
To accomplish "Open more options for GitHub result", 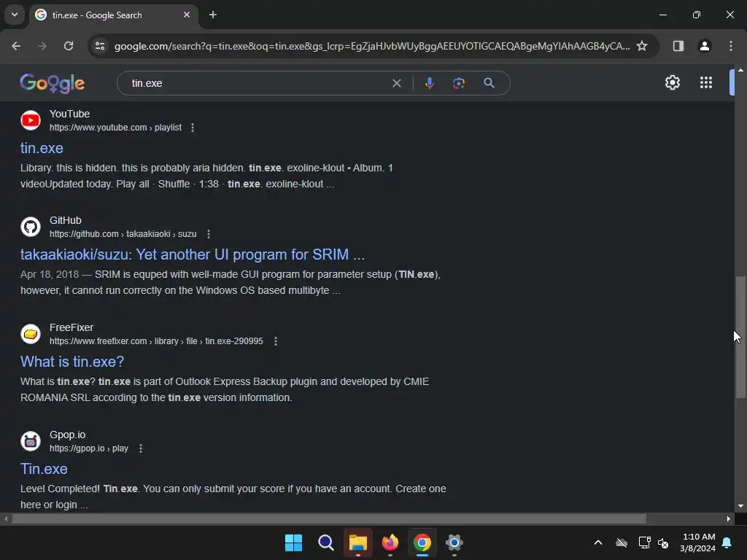I will [208, 234].
